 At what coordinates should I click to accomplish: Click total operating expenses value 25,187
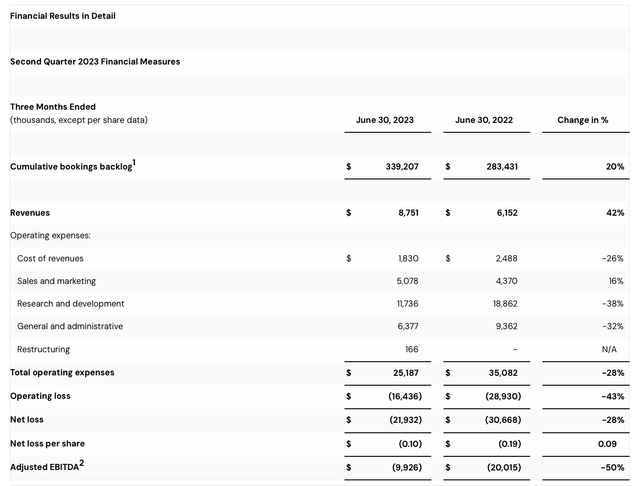pos(406,373)
